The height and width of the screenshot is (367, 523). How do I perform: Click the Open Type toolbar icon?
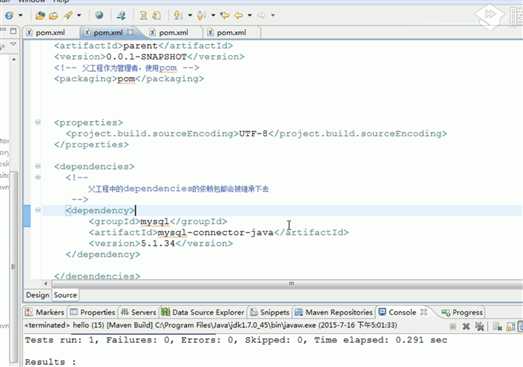(40, 15)
